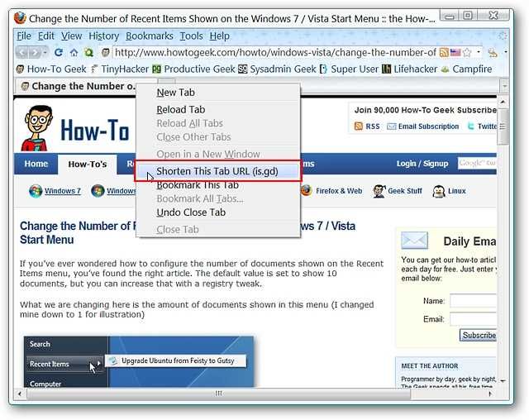Choose Reload Tab from the context menu
The image size is (529, 420).
pyautogui.click(x=217, y=110)
